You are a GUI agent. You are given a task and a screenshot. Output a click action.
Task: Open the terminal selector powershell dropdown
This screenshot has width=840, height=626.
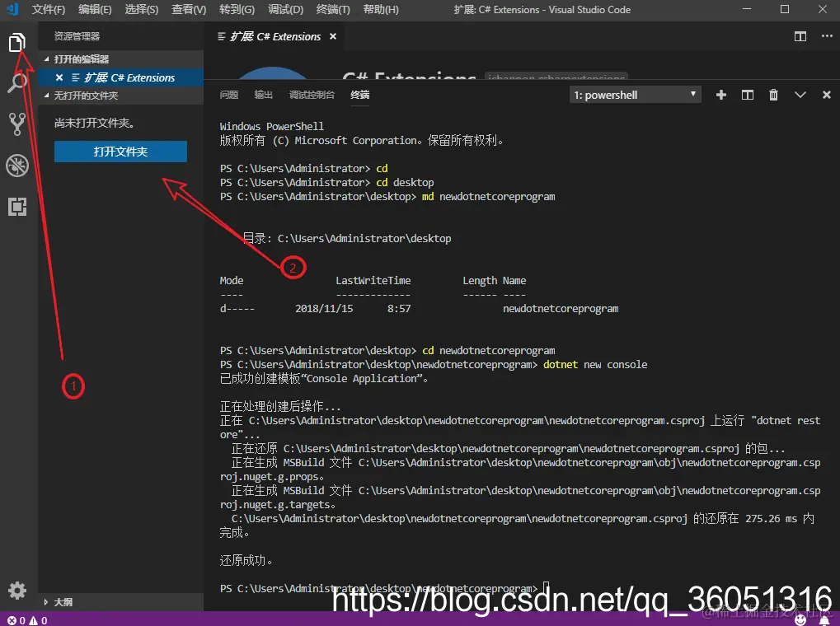(x=635, y=95)
